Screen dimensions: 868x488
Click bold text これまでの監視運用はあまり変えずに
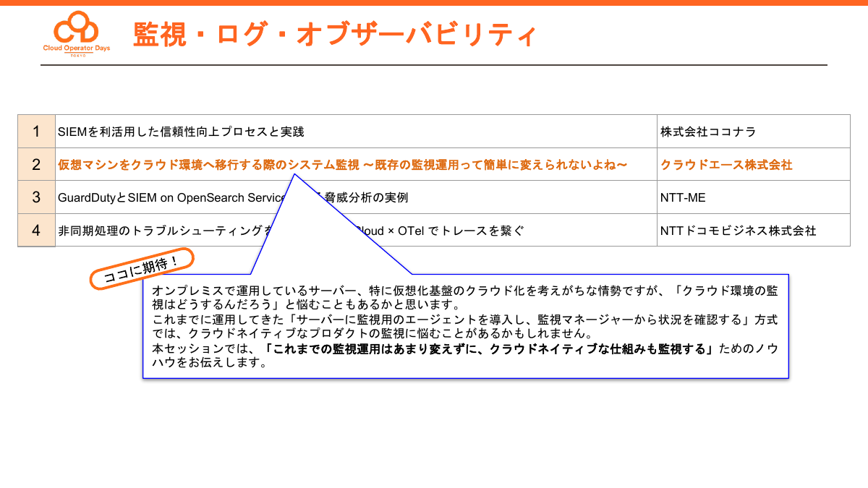(x=490, y=349)
